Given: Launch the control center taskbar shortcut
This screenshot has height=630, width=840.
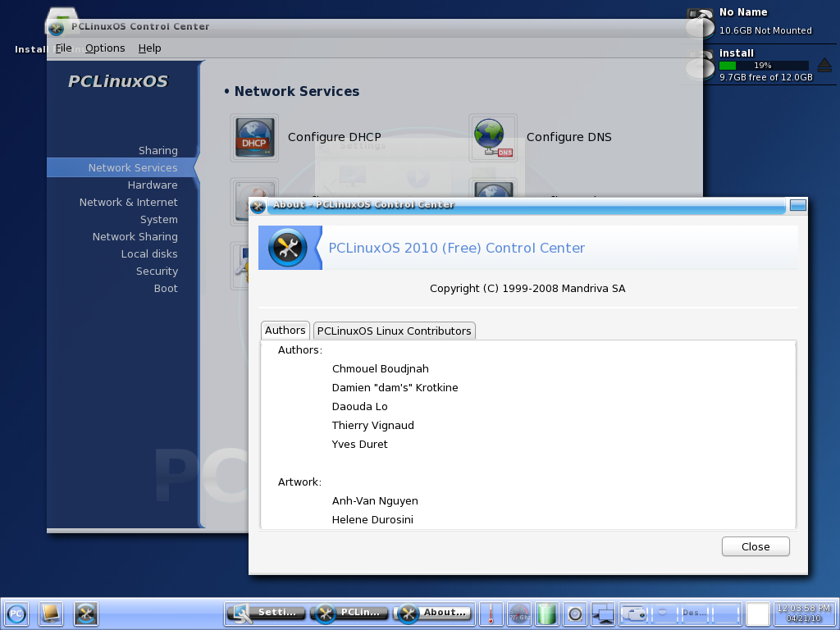Looking at the screenshot, I should click(86, 613).
